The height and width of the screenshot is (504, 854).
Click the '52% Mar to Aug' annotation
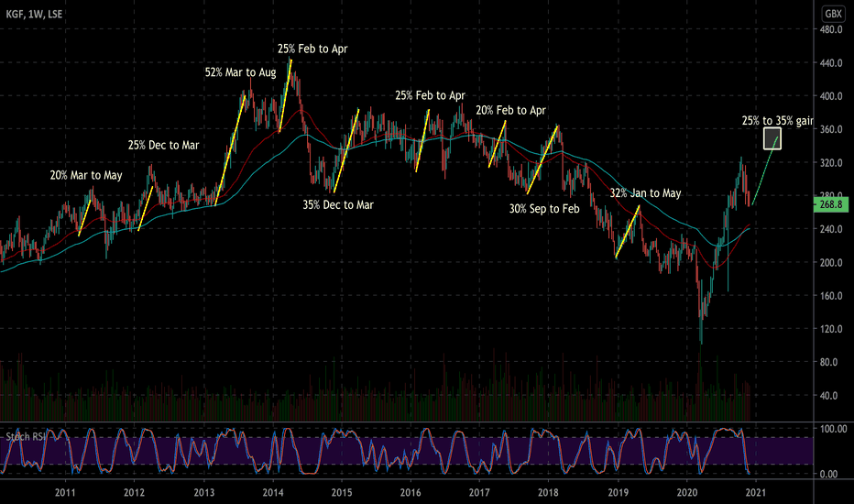click(241, 72)
